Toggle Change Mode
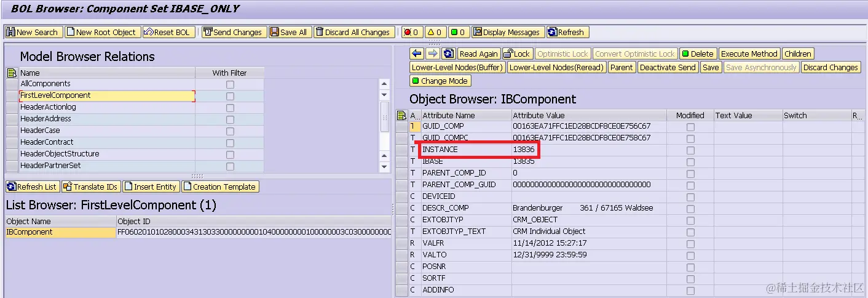This screenshot has width=868, height=298. pos(440,81)
